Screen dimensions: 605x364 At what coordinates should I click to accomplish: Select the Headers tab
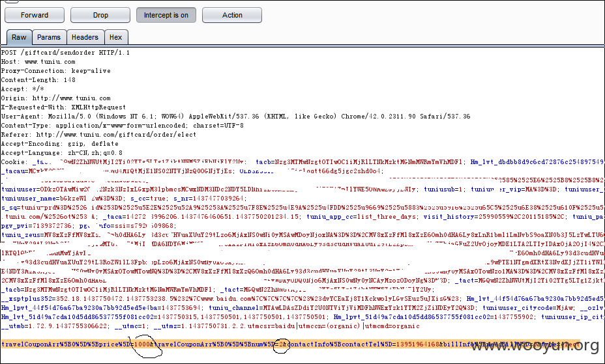[x=85, y=37]
